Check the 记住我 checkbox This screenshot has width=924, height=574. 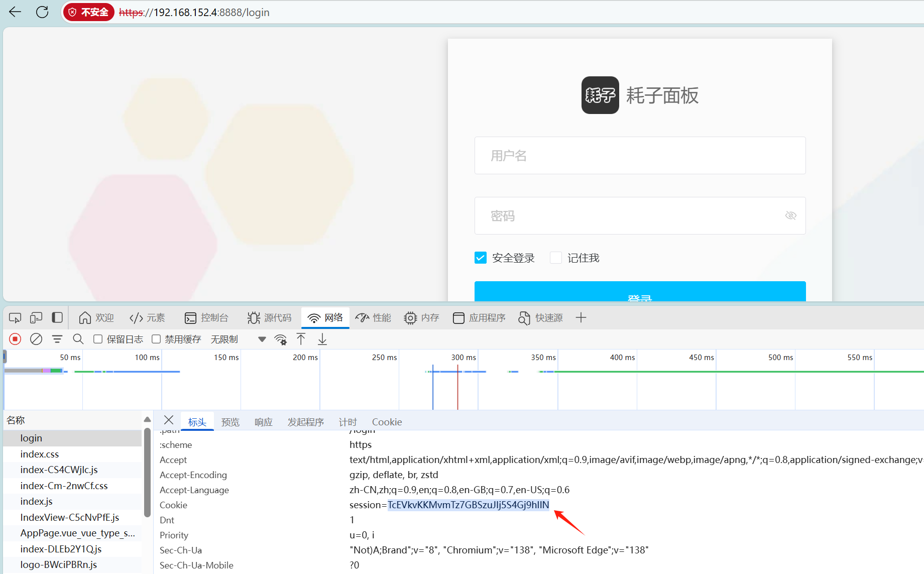click(556, 258)
